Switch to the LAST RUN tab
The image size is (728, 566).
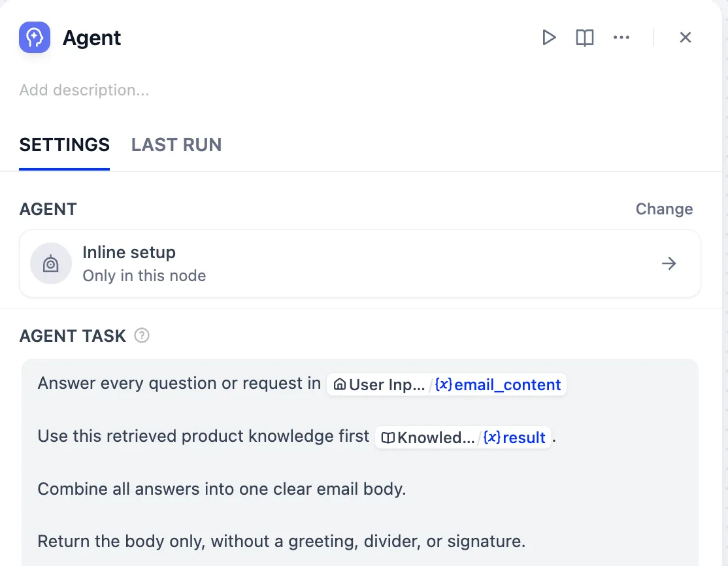click(x=176, y=145)
